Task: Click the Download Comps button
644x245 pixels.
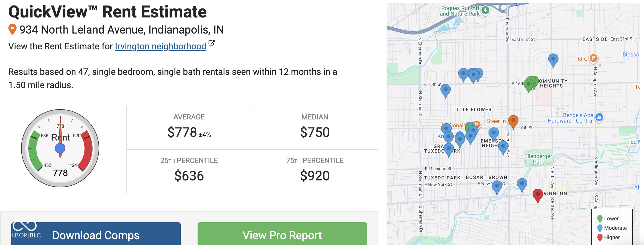Action: click(x=96, y=234)
